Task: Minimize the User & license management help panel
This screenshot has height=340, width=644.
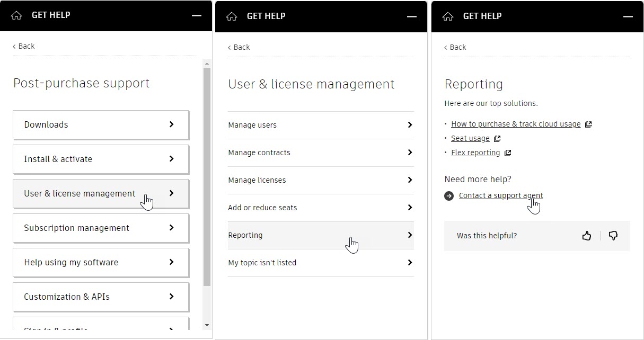Action: point(412,16)
